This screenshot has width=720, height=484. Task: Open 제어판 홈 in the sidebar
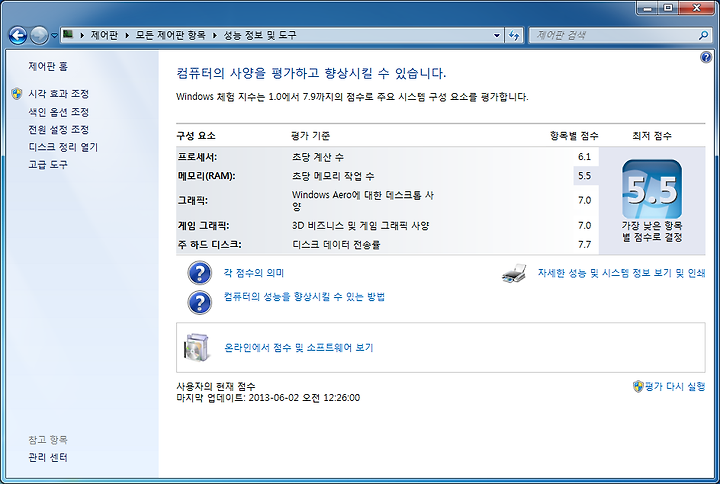[x=48, y=67]
